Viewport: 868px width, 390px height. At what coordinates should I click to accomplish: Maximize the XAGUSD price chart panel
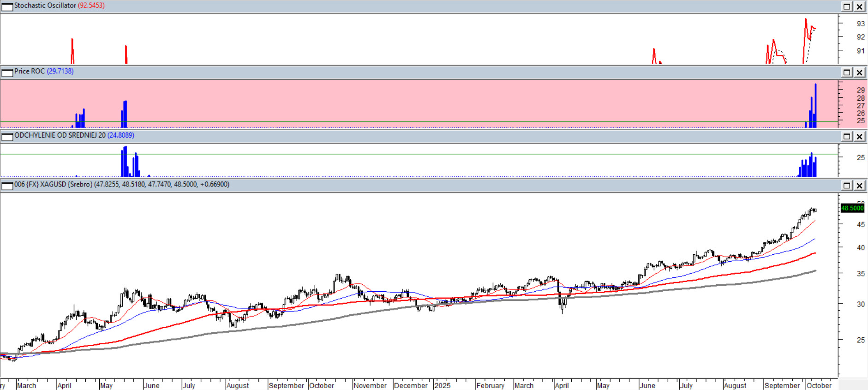point(847,186)
